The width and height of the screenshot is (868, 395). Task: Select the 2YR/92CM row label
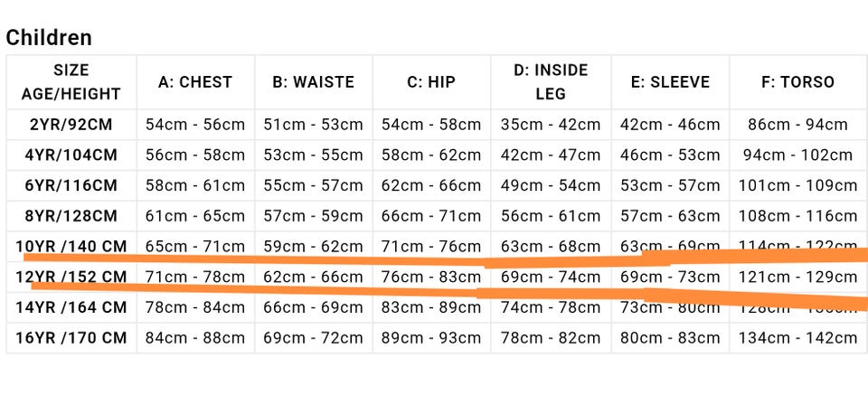pos(71,125)
